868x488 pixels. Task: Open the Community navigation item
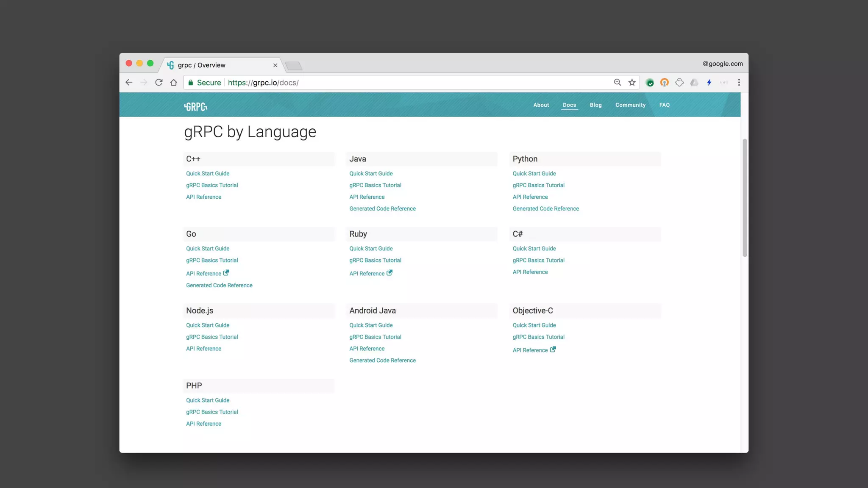(630, 105)
